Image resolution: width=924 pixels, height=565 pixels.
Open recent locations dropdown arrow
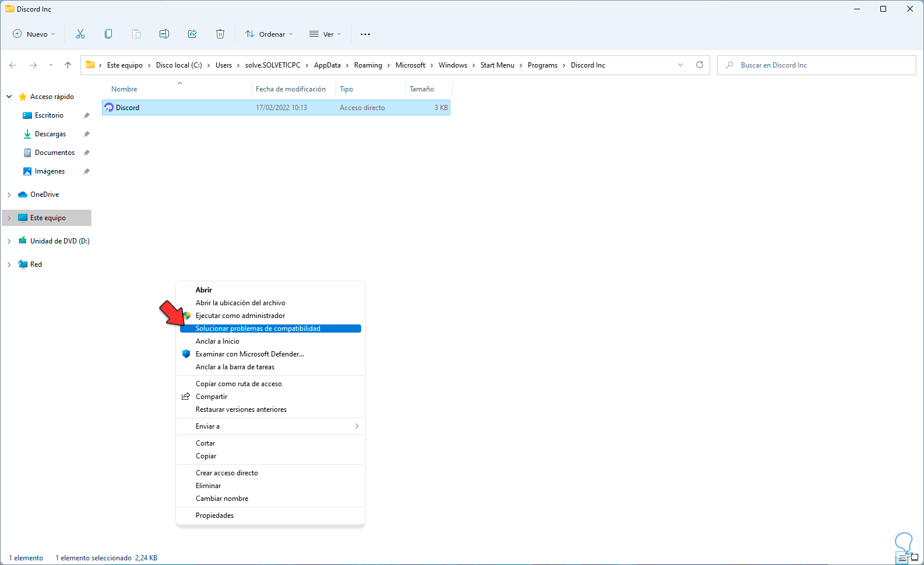coord(51,65)
